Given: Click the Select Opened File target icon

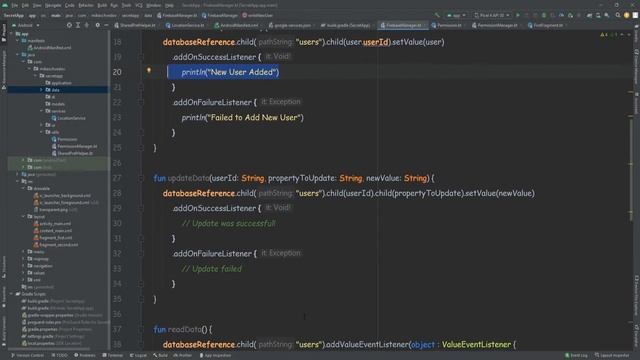Looking at the screenshot, I should [x=69, y=25].
